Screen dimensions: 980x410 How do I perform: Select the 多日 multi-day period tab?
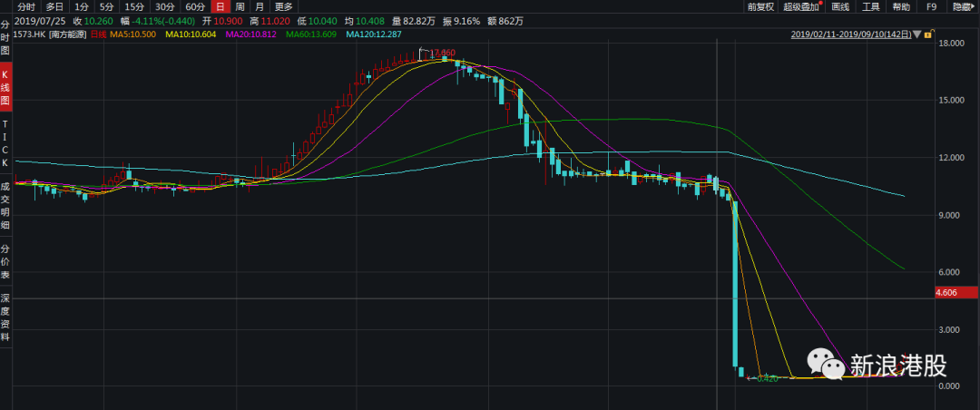click(x=54, y=7)
